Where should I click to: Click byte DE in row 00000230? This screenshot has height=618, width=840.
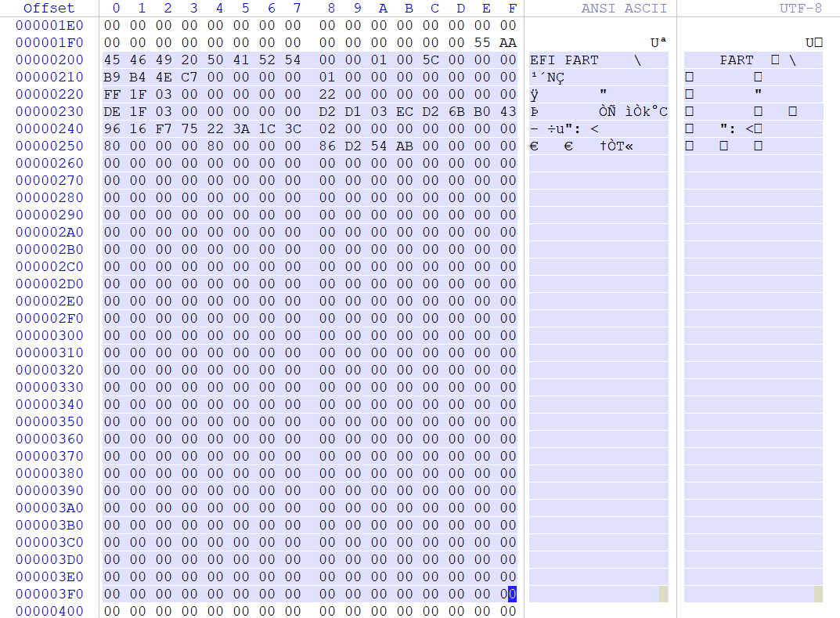coord(112,111)
